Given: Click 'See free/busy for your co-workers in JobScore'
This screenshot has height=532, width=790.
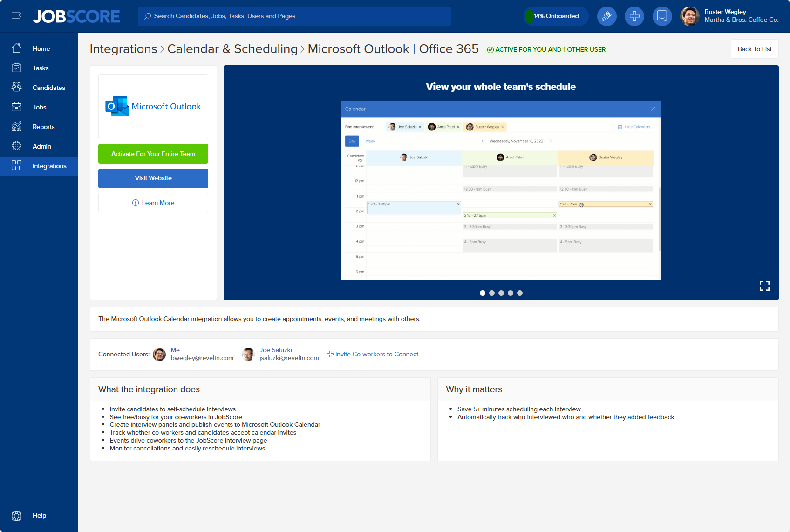Looking at the screenshot, I should (x=176, y=417).
